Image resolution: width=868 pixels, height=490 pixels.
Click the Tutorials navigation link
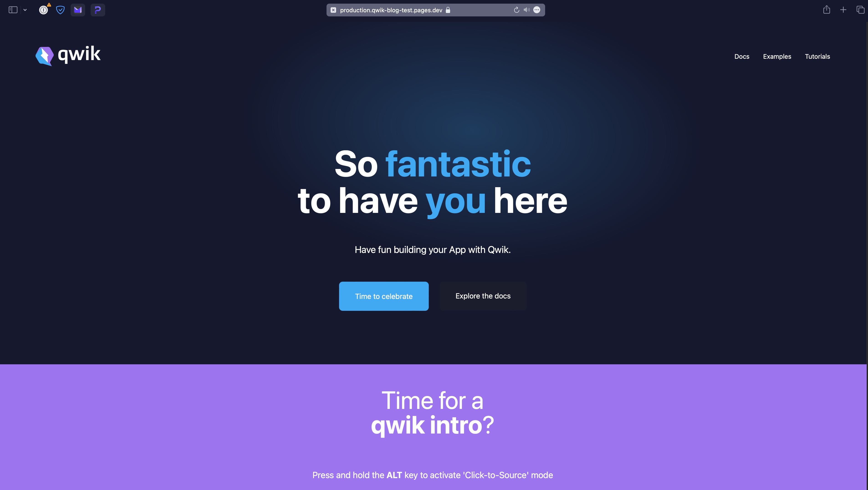click(817, 56)
